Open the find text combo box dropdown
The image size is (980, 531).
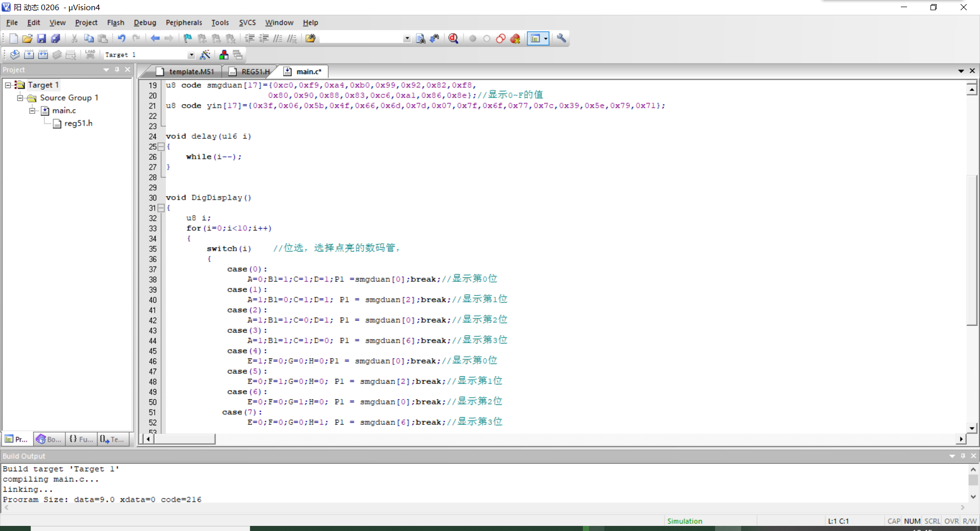407,38
